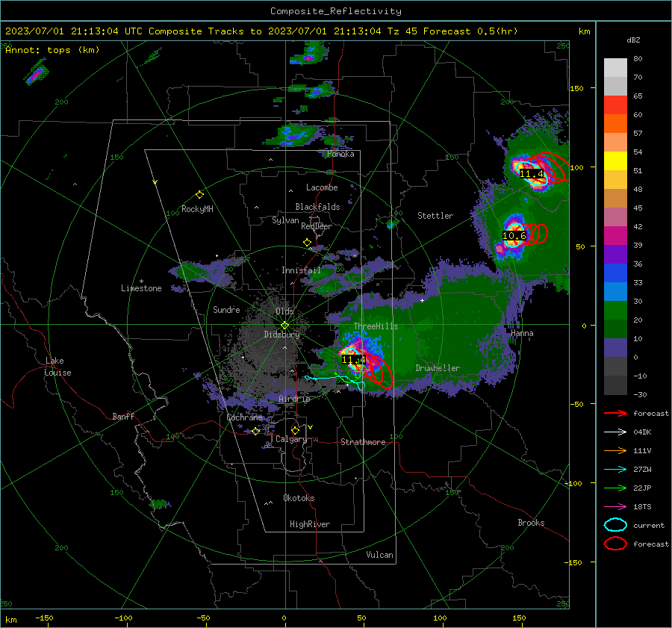Click the Vulcan city label

(380, 555)
